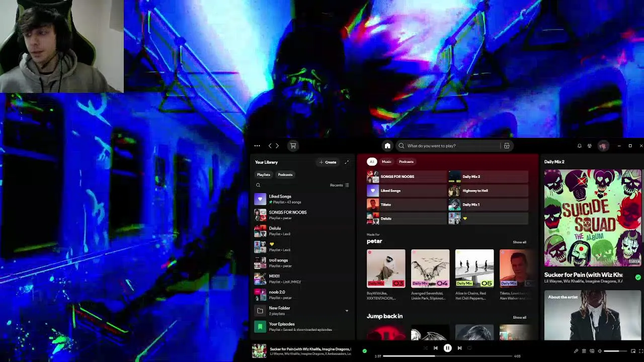Filter library by Playlists
Viewport: 644px width, 362px height.
pos(264,174)
